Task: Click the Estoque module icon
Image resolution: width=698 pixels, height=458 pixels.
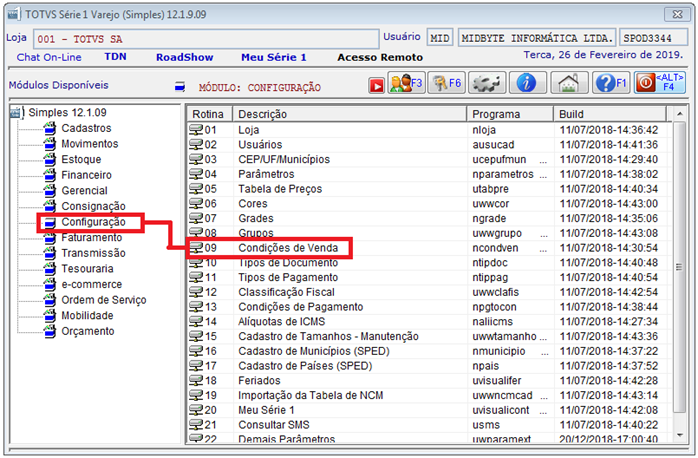Action: 50,159
